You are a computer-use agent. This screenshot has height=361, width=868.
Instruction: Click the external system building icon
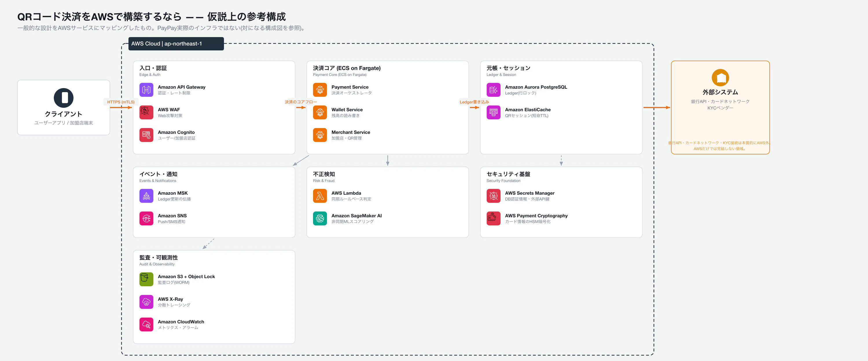pos(720,78)
